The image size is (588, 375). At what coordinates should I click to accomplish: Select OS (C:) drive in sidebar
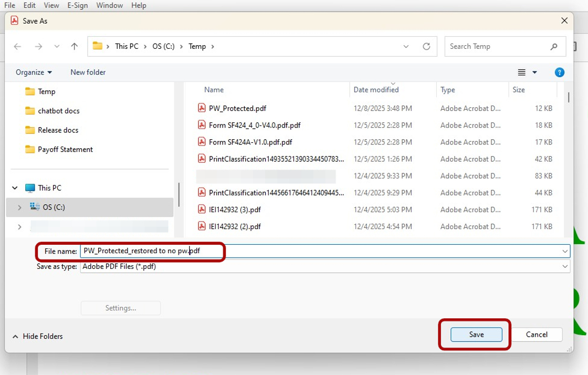(x=90, y=207)
